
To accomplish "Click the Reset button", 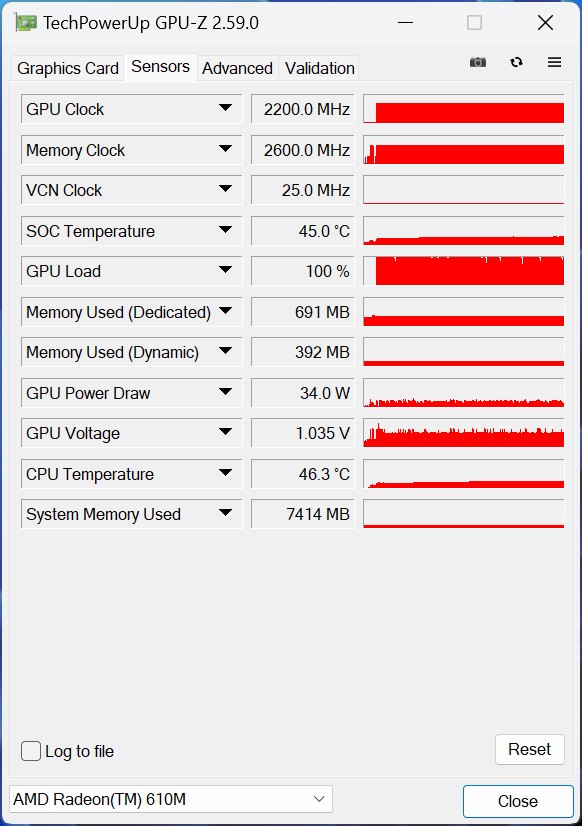I will click(529, 749).
